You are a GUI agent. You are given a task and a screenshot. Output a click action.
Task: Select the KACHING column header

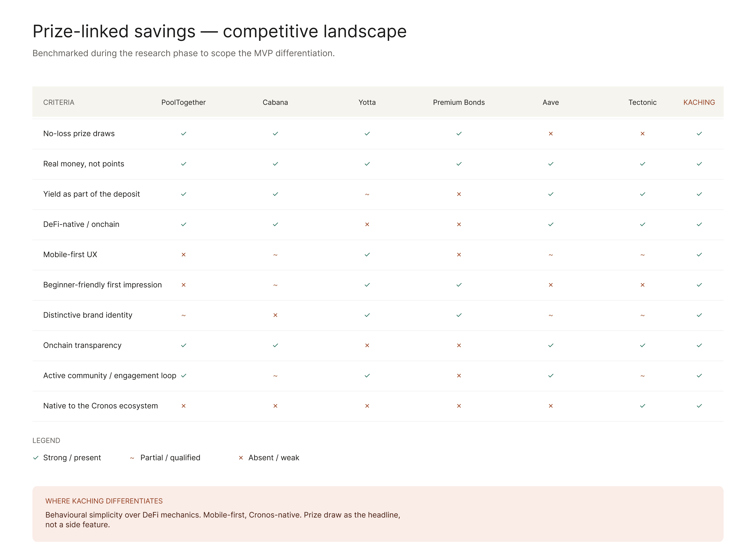[699, 102]
